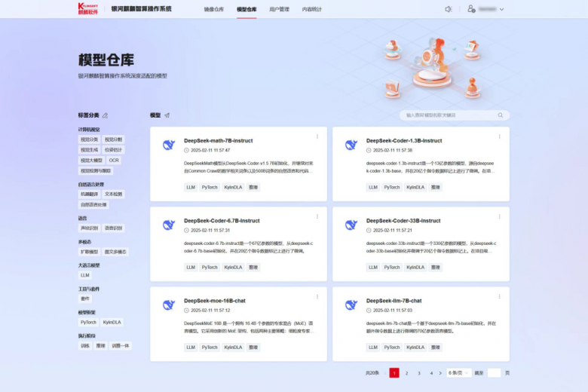This screenshot has width=588, height=392.
Task: Open DeepSeek-moe-16B-chat model title
Action: (x=215, y=301)
